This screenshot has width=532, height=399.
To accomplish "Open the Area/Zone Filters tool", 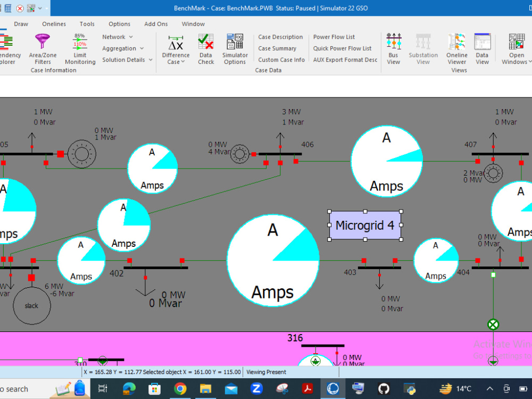I will coord(43,48).
